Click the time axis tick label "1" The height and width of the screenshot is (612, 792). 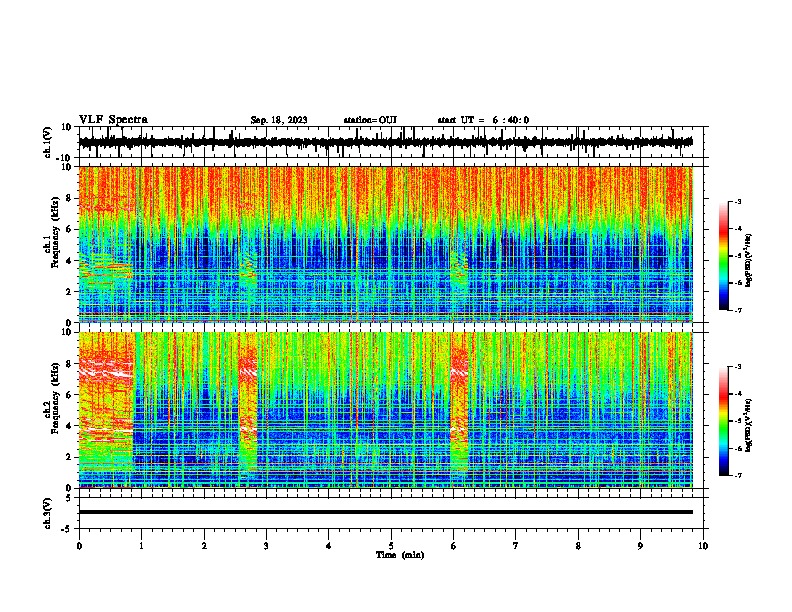pyautogui.click(x=142, y=546)
